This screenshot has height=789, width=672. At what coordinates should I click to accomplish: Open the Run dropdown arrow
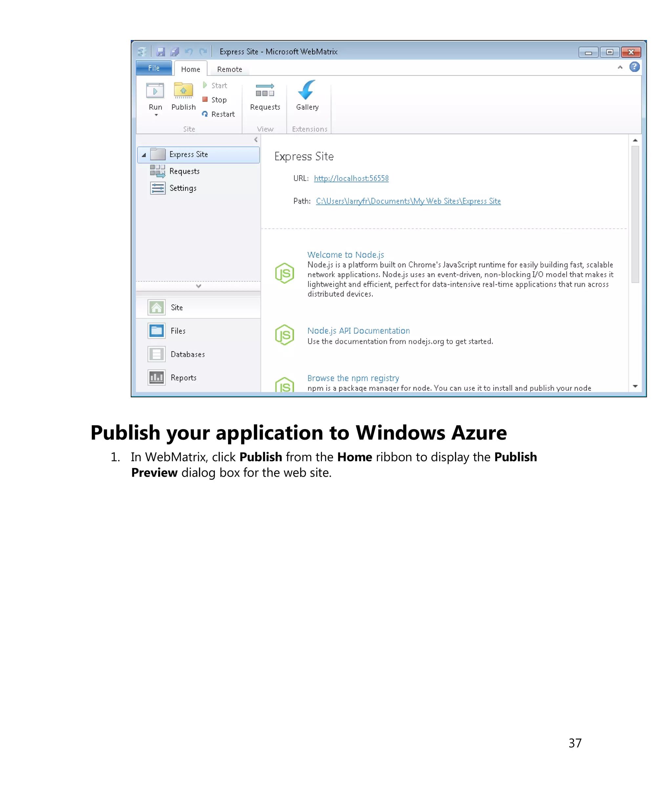[x=156, y=115]
